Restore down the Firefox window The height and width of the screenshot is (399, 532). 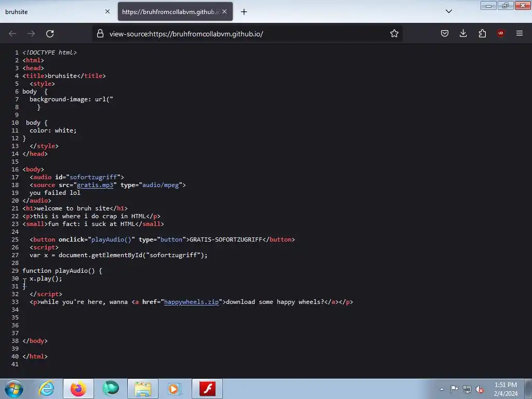pyautogui.click(x=505, y=6)
